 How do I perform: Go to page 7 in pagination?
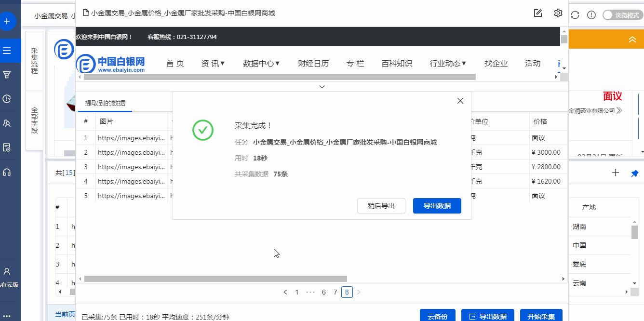335,292
